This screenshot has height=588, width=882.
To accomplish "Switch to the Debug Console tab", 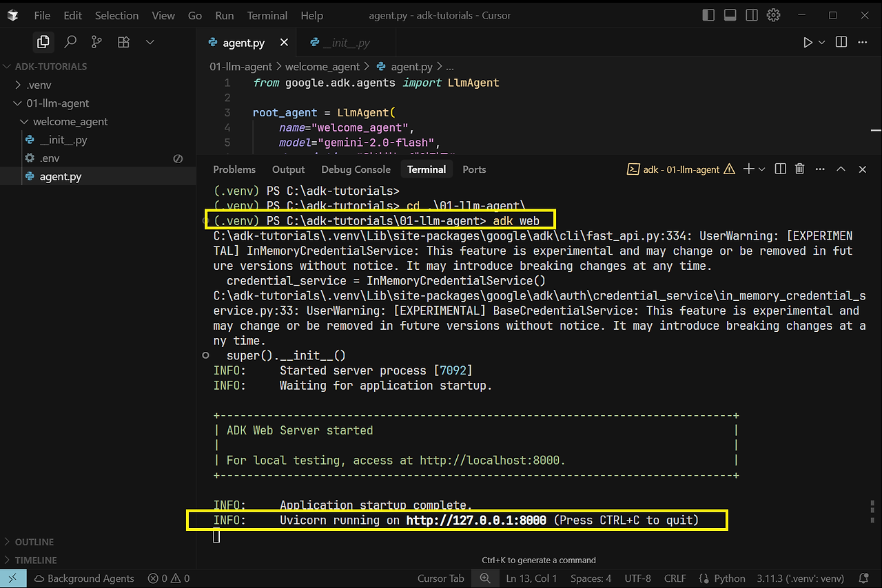I will pyautogui.click(x=356, y=169).
